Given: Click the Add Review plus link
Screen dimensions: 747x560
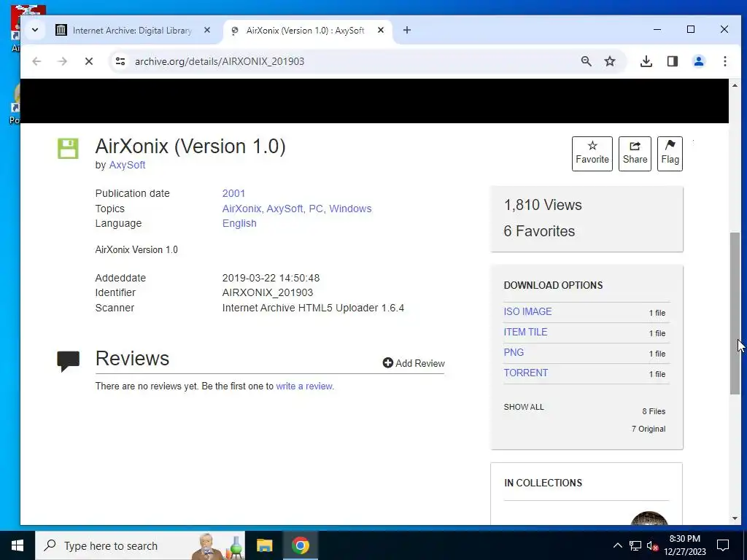Looking at the screenshot, I should tap(414, 363).
